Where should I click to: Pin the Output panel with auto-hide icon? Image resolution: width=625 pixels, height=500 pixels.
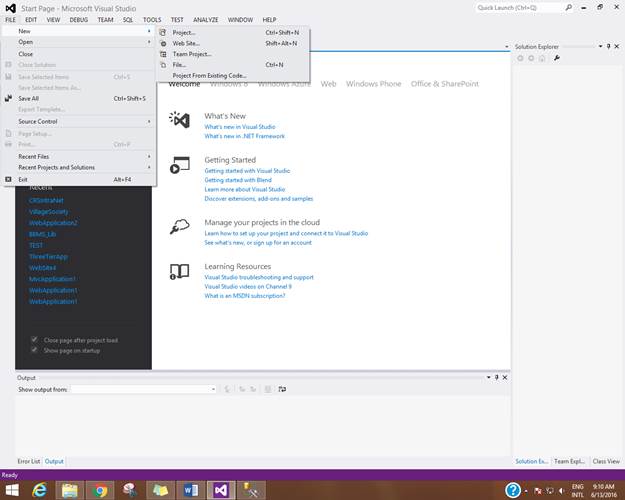496,377
